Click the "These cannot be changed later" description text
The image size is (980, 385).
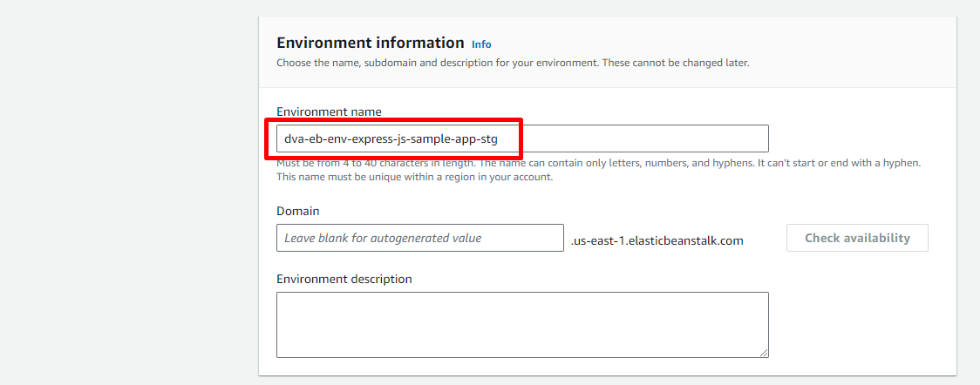point(675,63)
